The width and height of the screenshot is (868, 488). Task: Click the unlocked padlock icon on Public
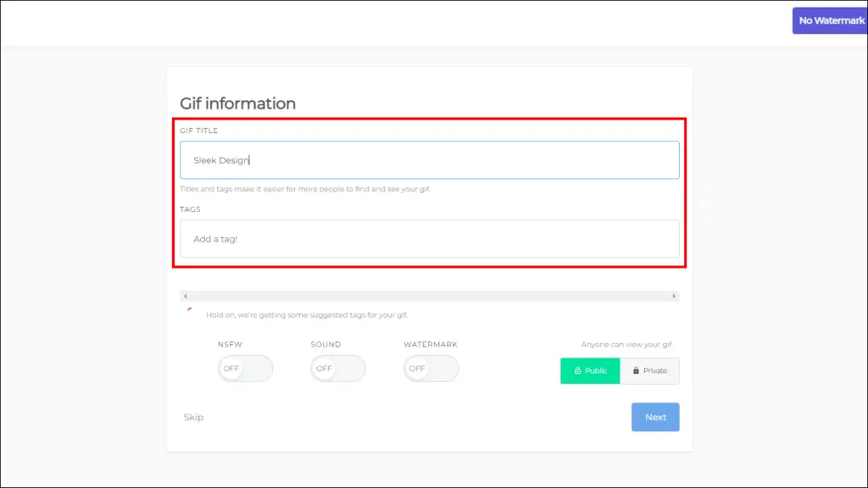click(577, 371)
